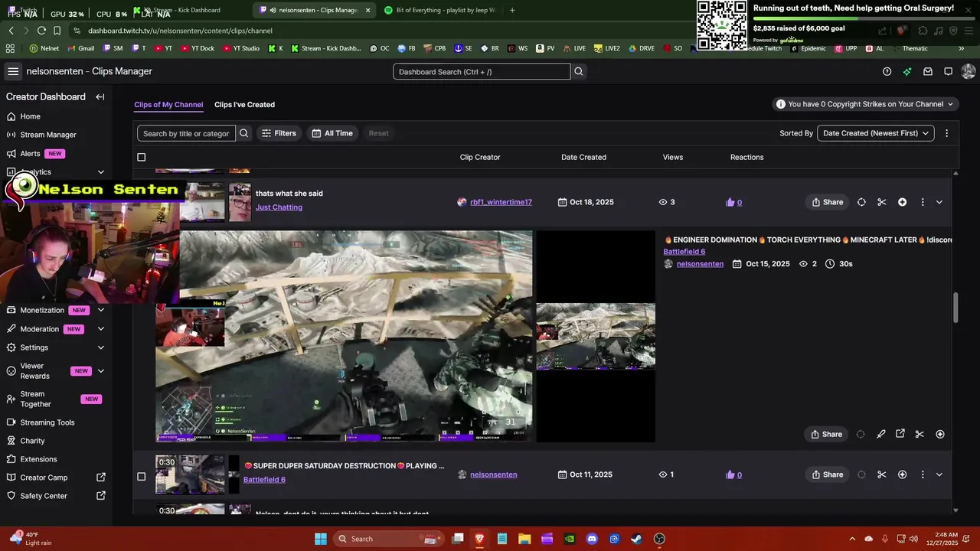Like the Oct 11 clip thumbs-up
The height and width of the screenshot is (551, 980).
pyautogui.click(x=730, y=474)
